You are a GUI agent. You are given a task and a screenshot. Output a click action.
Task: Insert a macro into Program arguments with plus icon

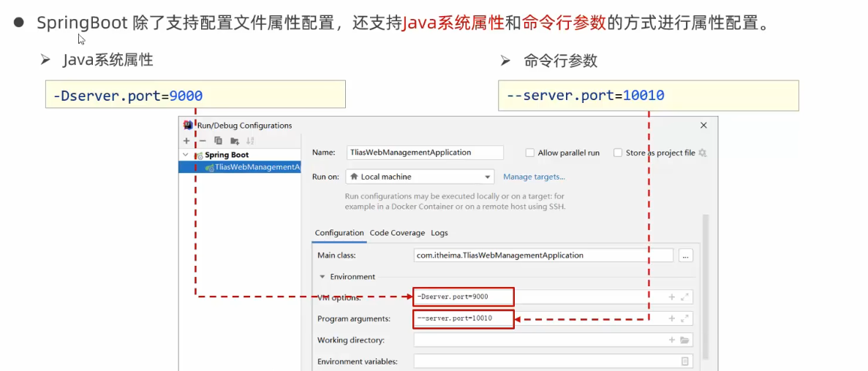(671, 319)
